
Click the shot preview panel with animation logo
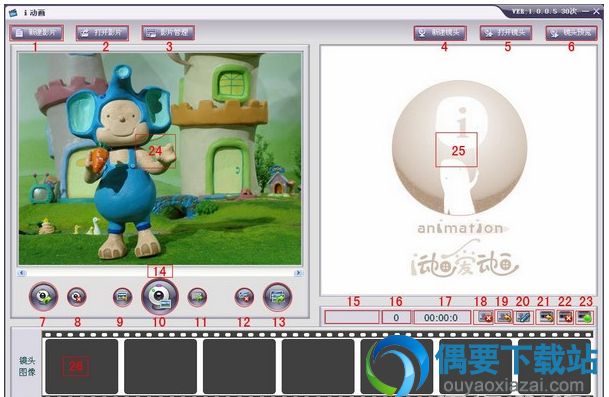[x=458, y=170]
